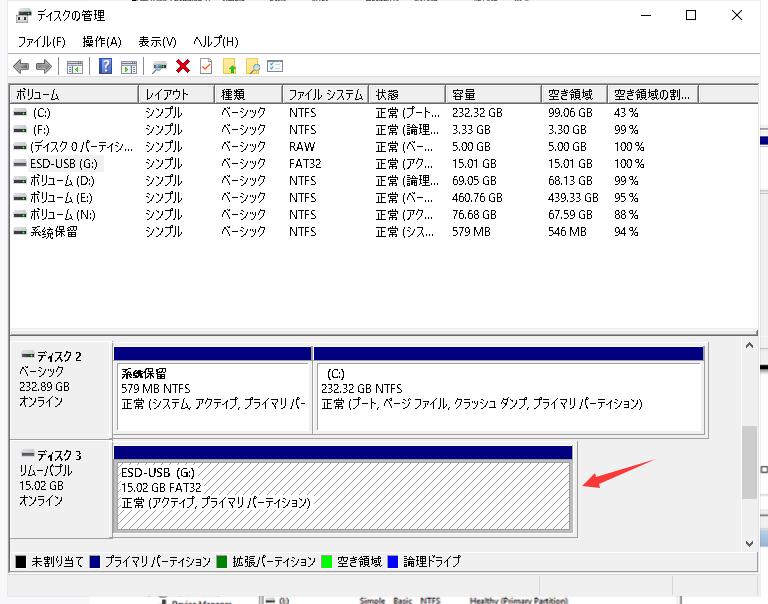Click the ディスク 3 disk icon

28,454
